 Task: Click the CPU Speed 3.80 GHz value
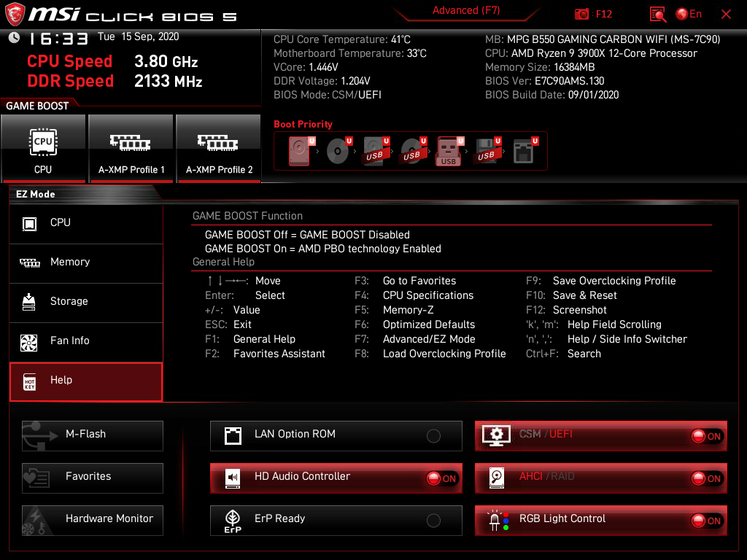pos(166,61)
